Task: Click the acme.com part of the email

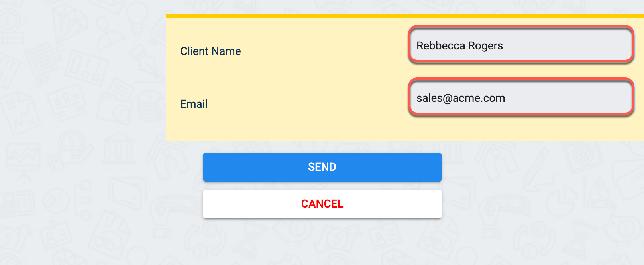Action: 479,98
